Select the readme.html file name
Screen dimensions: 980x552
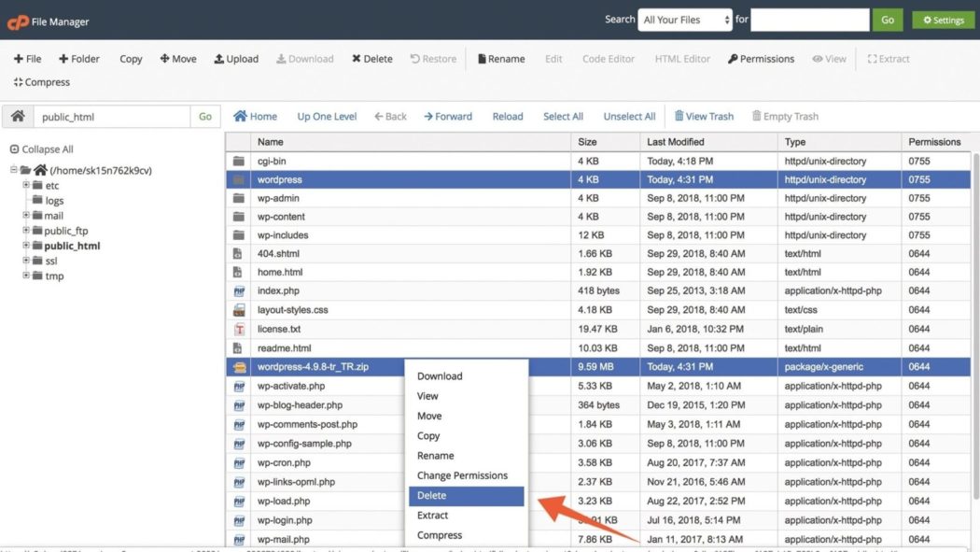284,348
